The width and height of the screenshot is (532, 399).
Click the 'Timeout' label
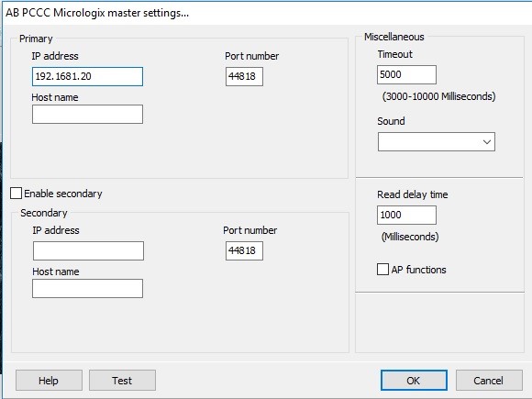tap(395, 54)
